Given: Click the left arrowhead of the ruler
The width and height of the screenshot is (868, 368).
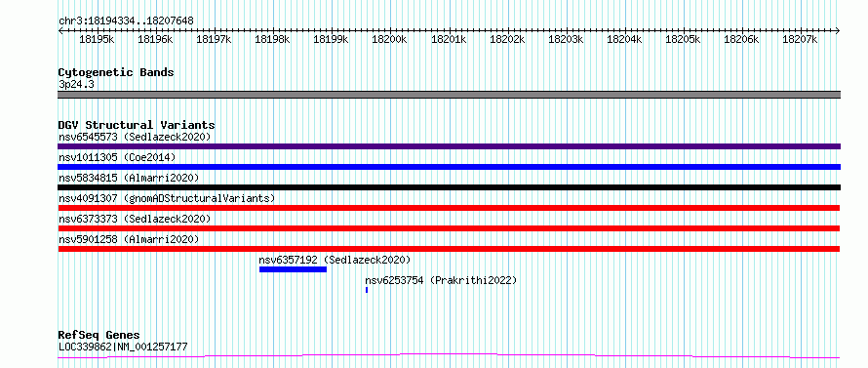Looking at the screenshot, I should point(60,30).
